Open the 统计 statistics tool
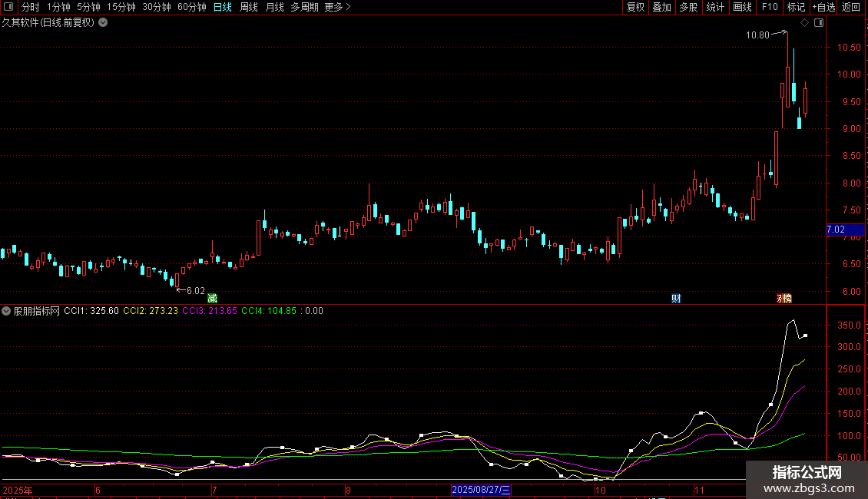The image size is (868, 499). [x=715, y=7]
